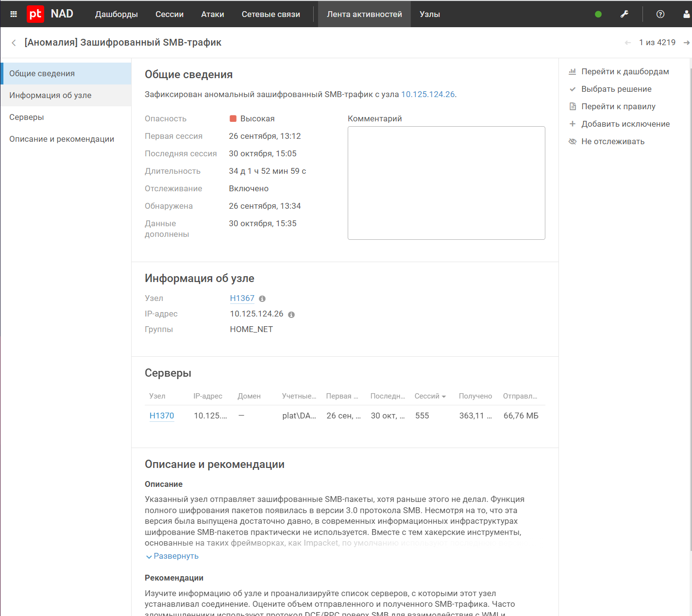
Task: Open the help question mark icon
Action: click(x=660, y=14)
